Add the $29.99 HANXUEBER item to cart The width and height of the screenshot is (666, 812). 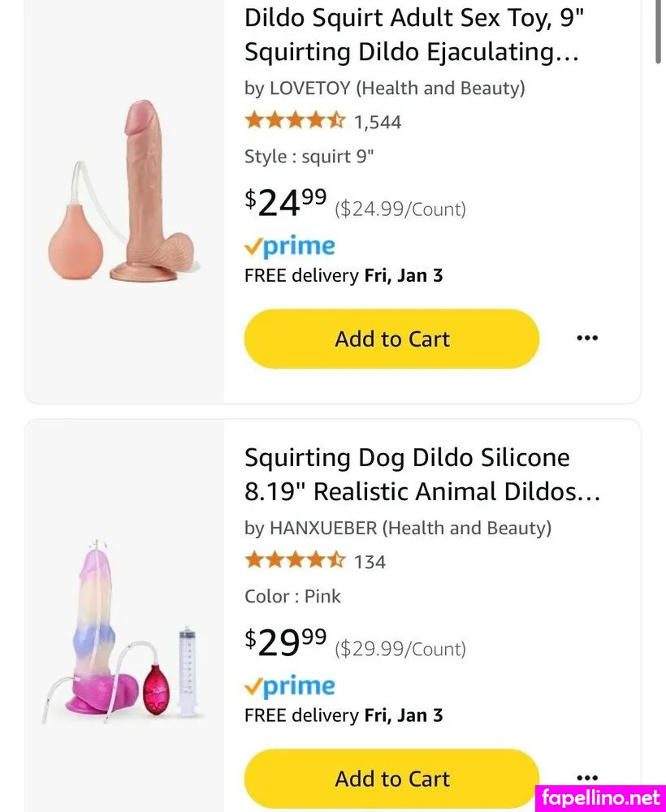(391, 779)
